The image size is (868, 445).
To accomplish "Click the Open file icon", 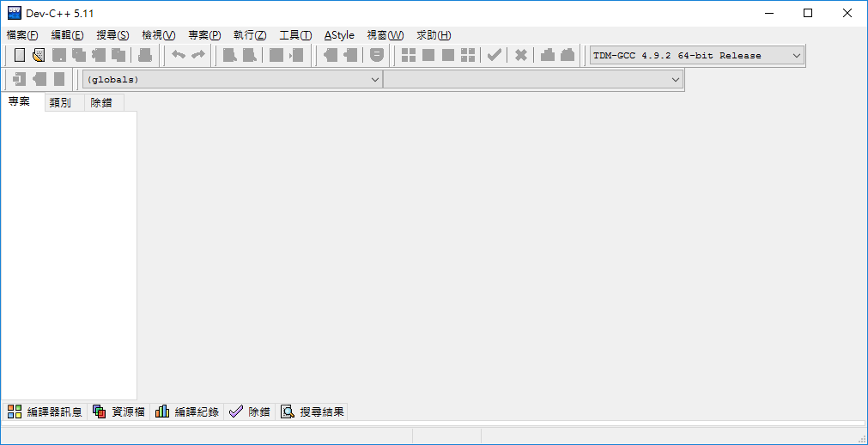I will tap(38, 56).
